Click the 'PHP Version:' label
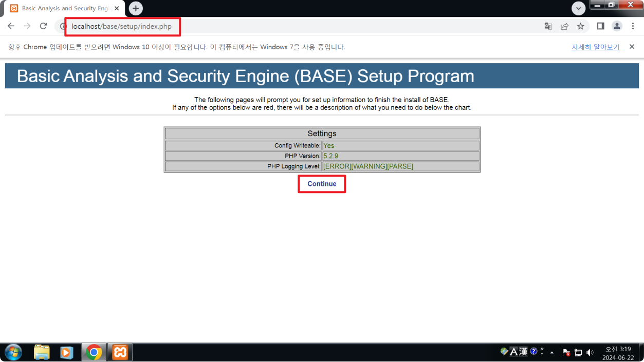644x362 pixels. point(302,156)
